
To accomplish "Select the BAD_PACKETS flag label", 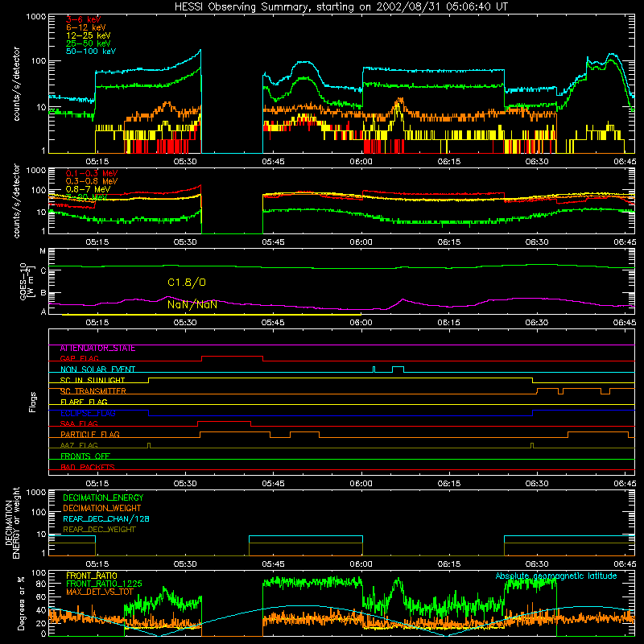I will coord(88,467).
